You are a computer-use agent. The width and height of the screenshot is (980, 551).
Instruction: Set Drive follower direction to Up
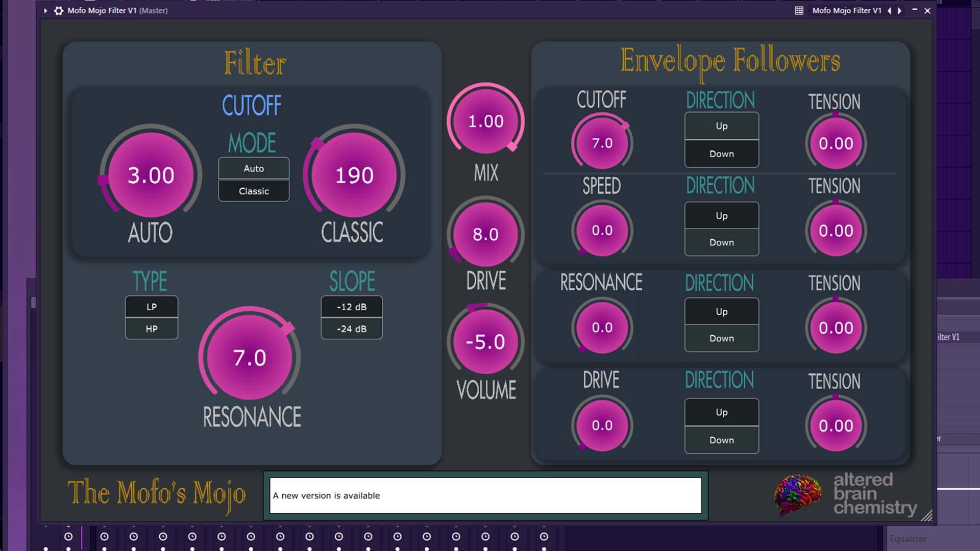[721, 412]
